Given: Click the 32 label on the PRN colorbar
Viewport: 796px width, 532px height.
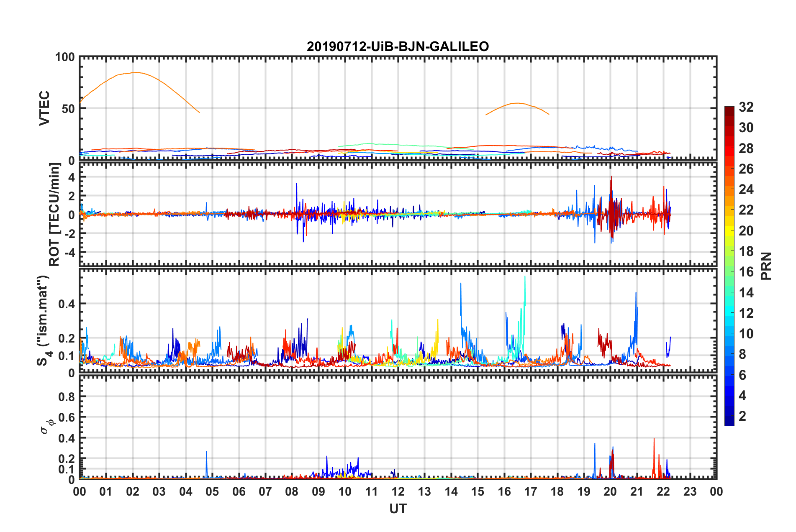Looking at the screenshot, I should [746, 107].
